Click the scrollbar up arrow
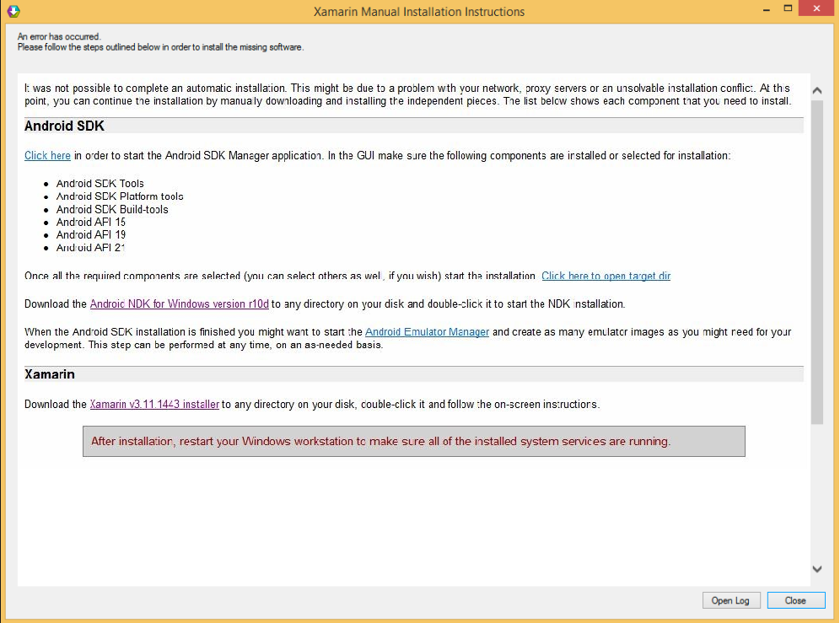 click(x=817, y=90)
